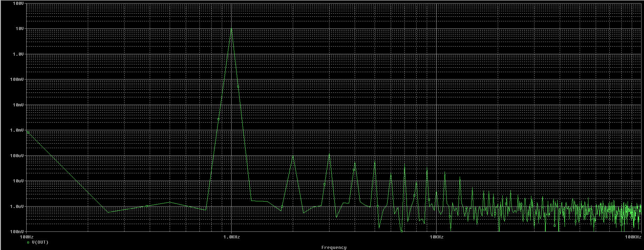
Task: Click the V(OUT) trace legend label
Action: (x=40, y=242)
